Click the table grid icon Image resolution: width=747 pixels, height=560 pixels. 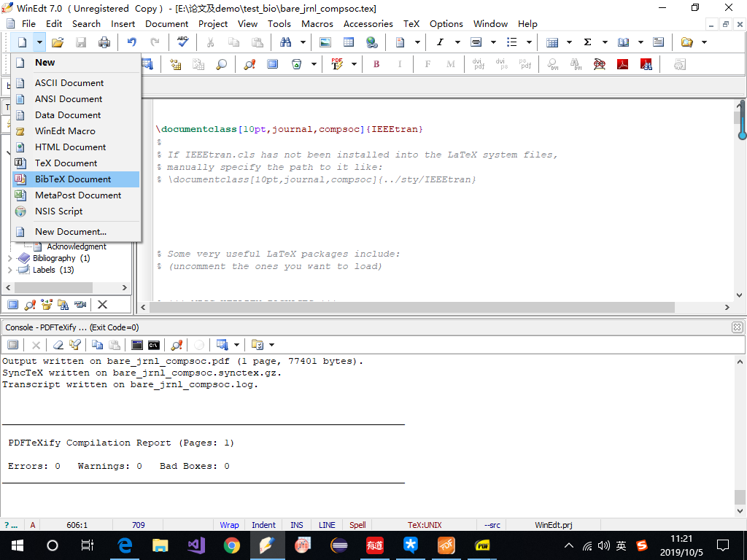pyautogui.click(x=349, y=42)
